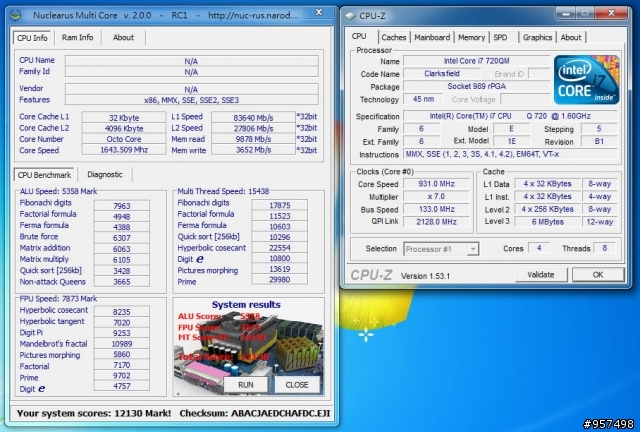Click the CPU-Z Core Speed value 931.0 MHz
The height and width of the screenshot is (432, 640).
pyautogui.click(x=436, y=184)
